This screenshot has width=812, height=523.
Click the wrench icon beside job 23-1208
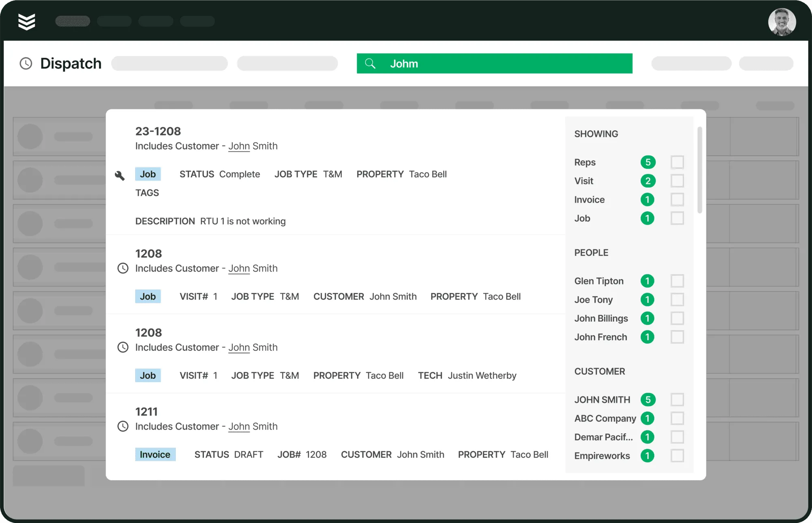[120, 175]
